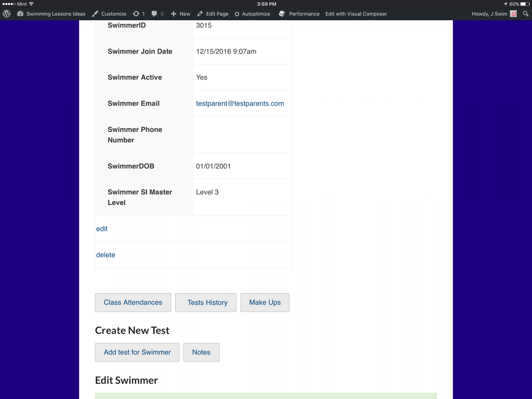Click the delete link
The width and height of the screenshot is (532, 399).
[105, 255]
